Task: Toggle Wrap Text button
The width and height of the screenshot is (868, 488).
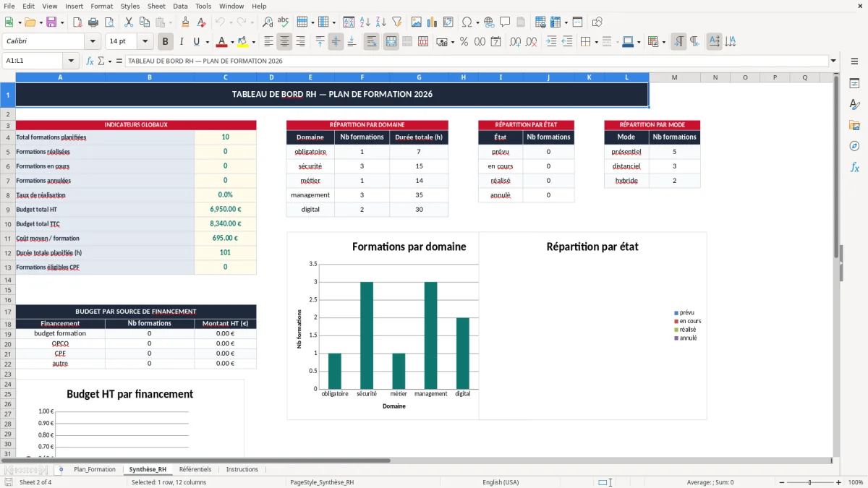Action: click(x=371, y=42)
